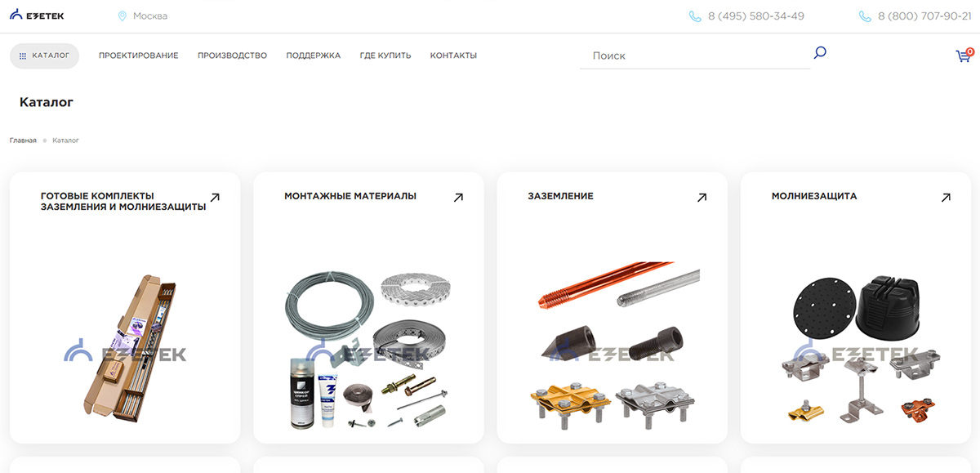
Task: Click the arrow icon on Готовые комплекты card
Action: point(215,197)
